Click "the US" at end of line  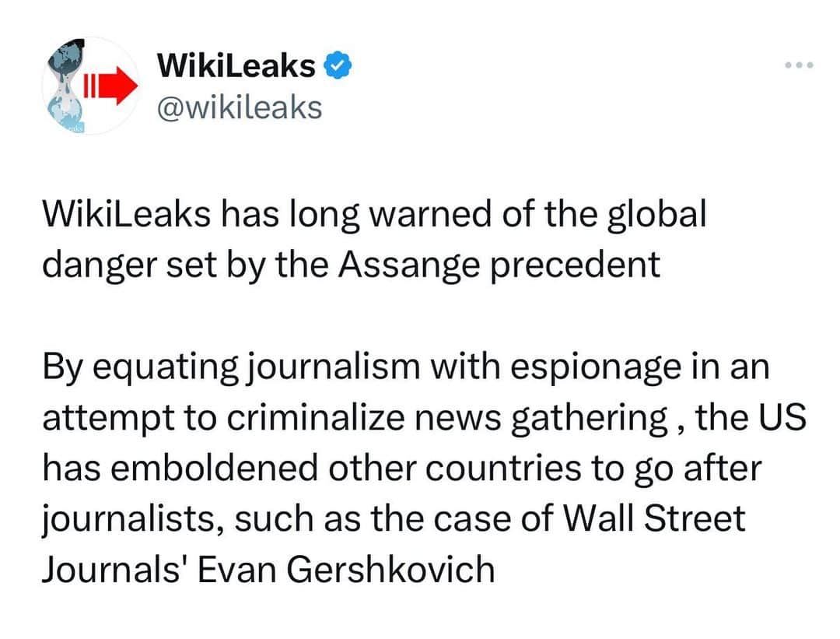(751, 417)
